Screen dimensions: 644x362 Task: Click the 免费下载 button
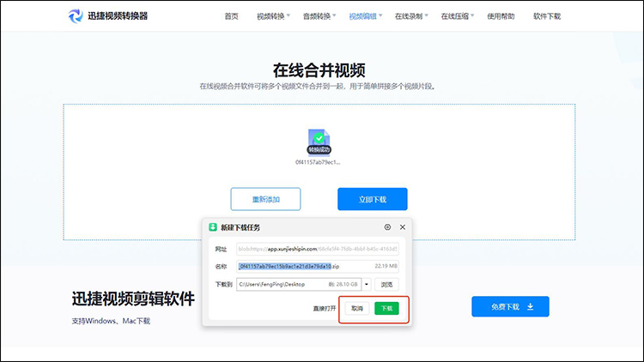510,306
